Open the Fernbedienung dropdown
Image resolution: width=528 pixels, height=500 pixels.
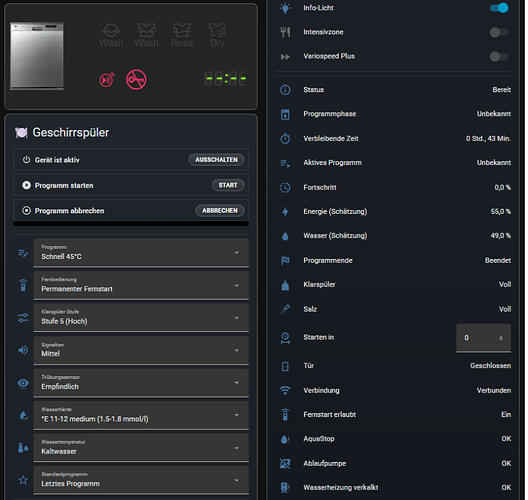pyautogui.click(x=141, y=285)
